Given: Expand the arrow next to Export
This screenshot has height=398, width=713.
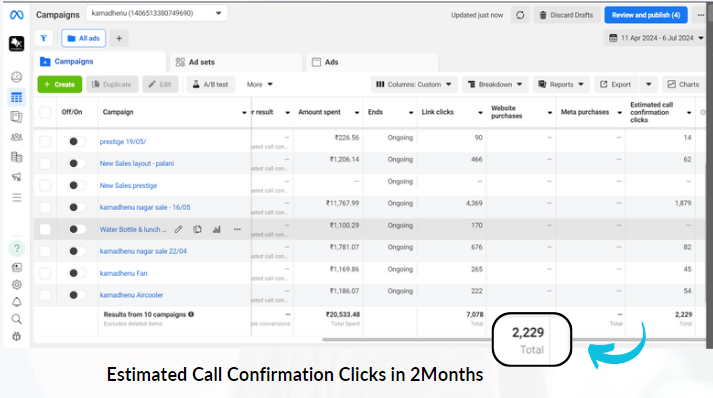Looking at the screenshot, I should (x=649, y=84).
